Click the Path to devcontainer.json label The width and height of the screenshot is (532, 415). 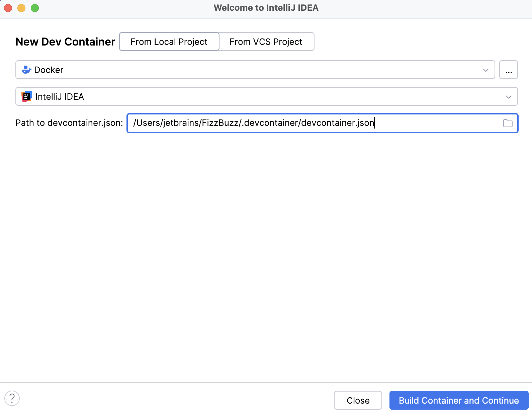69,123
